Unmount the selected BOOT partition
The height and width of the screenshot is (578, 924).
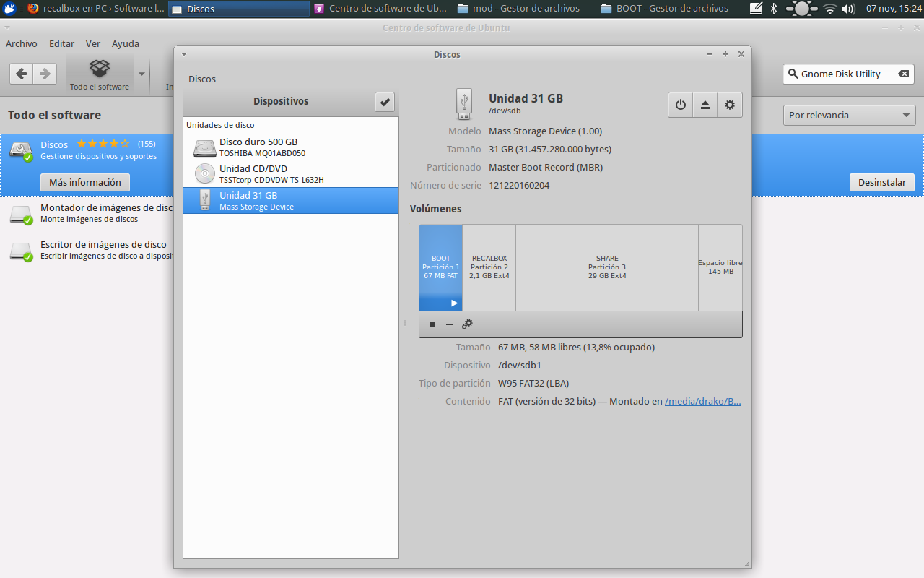click(432, 324)
